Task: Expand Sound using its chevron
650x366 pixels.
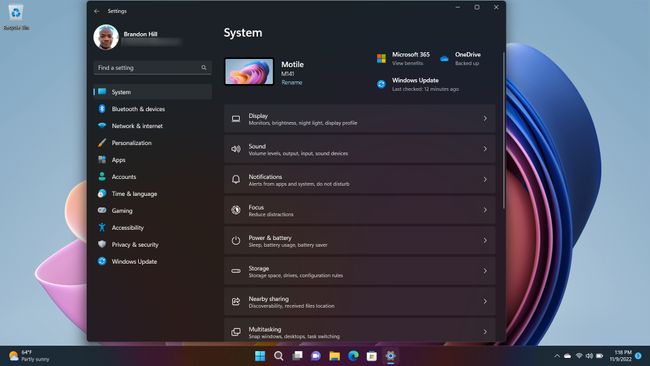Action: pos(485,149)
